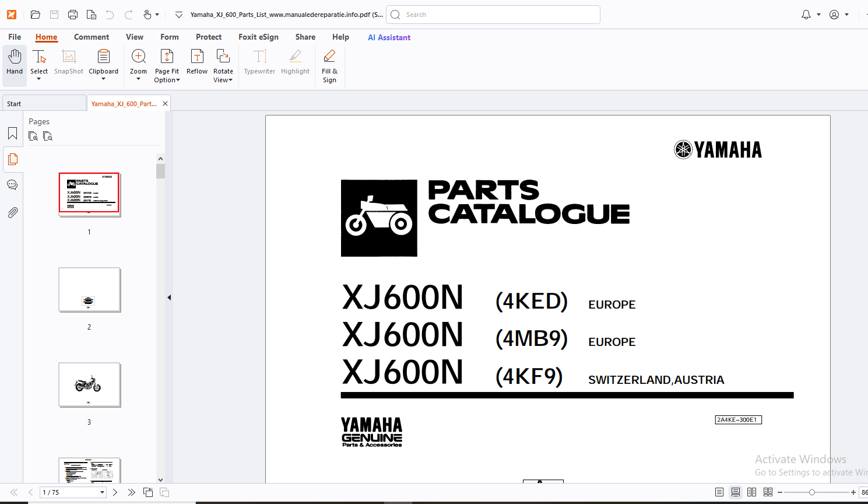Expand the Select tool dropdown arrow

tap(39, 79)
